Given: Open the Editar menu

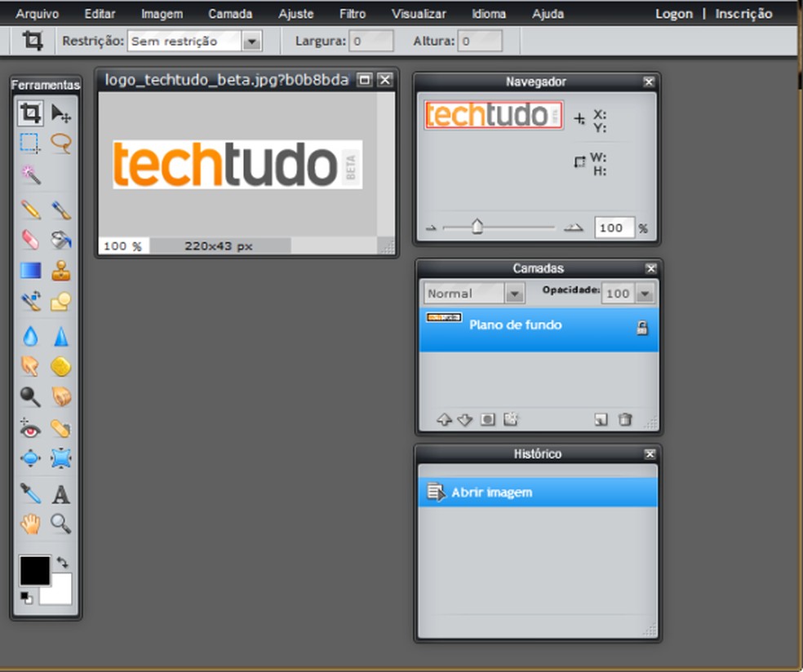Looking at the screenshot, I should [x=100, y=14].
